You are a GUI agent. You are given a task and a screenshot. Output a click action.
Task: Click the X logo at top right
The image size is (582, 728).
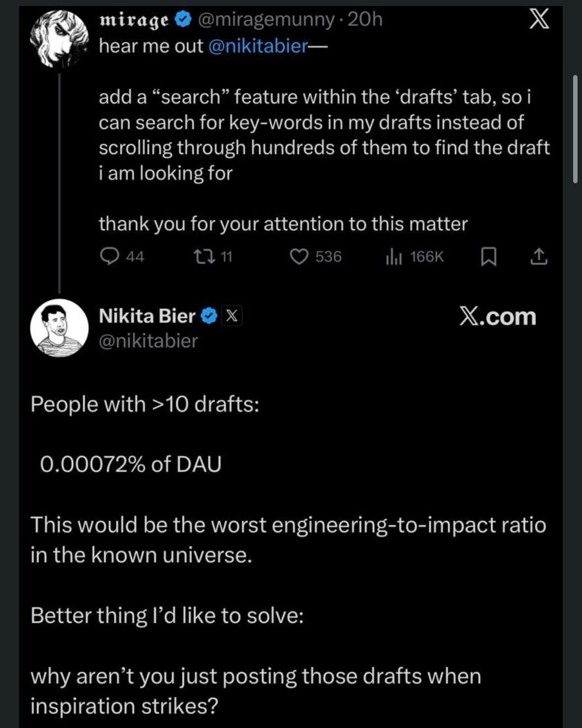pos(539,20)
